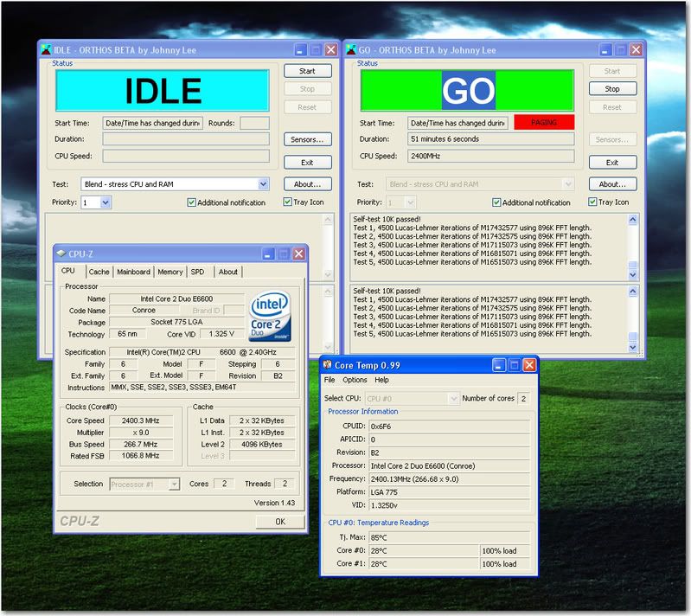Click scroll up arrow of lower GO log pane
Image resolution: width=691 pixels, height=616 pixels.
pyautogui.click(x=632, y=291)
